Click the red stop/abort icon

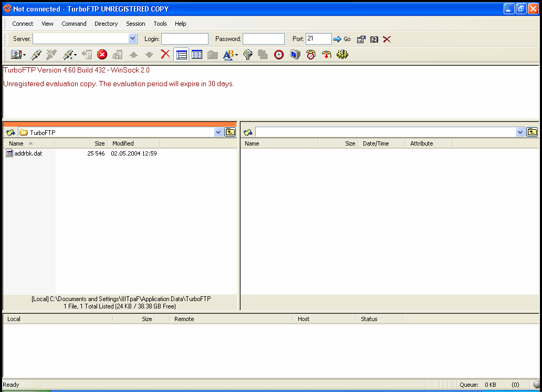point(102,55)
